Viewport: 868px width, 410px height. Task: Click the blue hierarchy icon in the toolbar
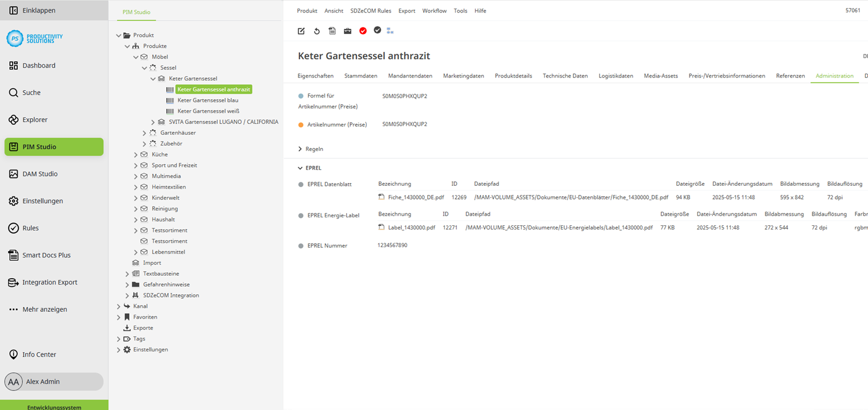390,31
